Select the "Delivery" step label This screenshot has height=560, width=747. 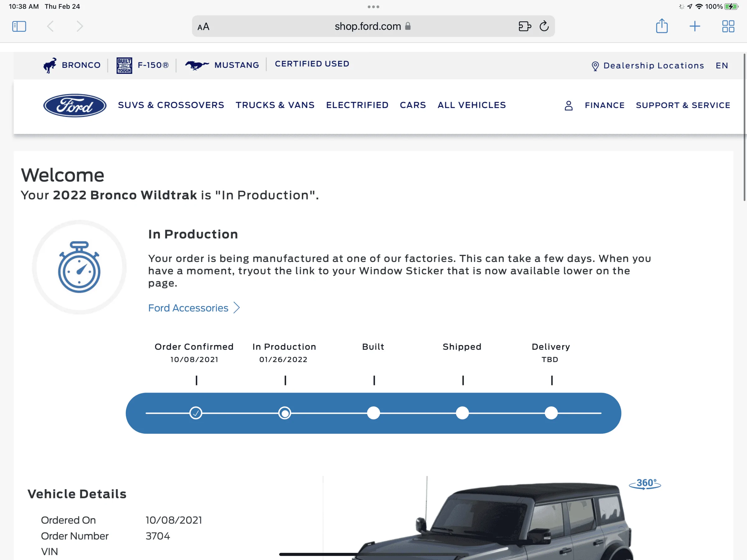click(x=551, y=347)
